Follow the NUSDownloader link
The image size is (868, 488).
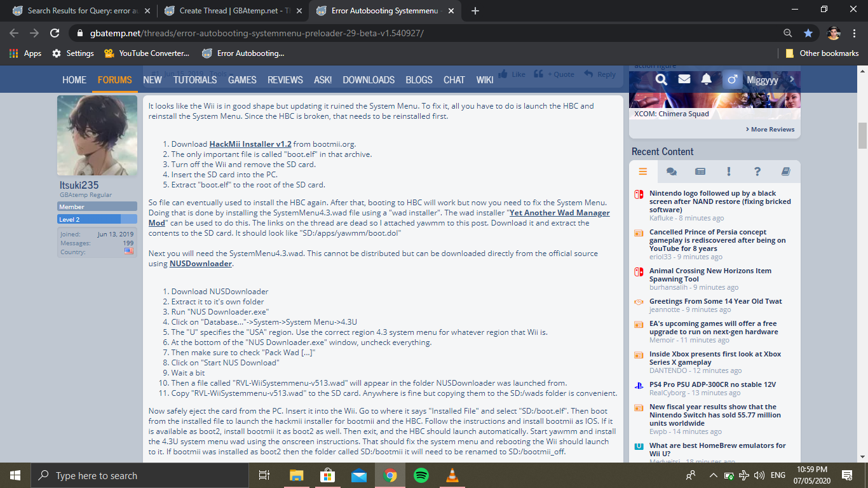coord(201,264)
